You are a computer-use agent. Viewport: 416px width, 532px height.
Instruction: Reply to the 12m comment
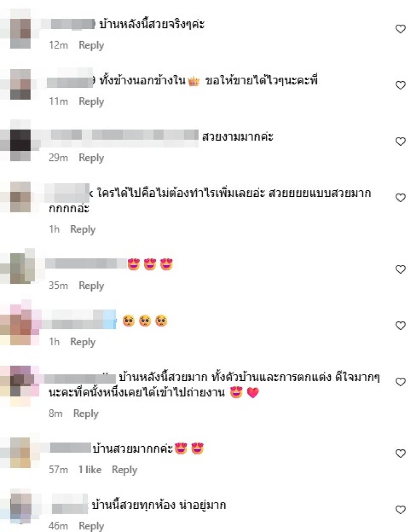point(91,45)
